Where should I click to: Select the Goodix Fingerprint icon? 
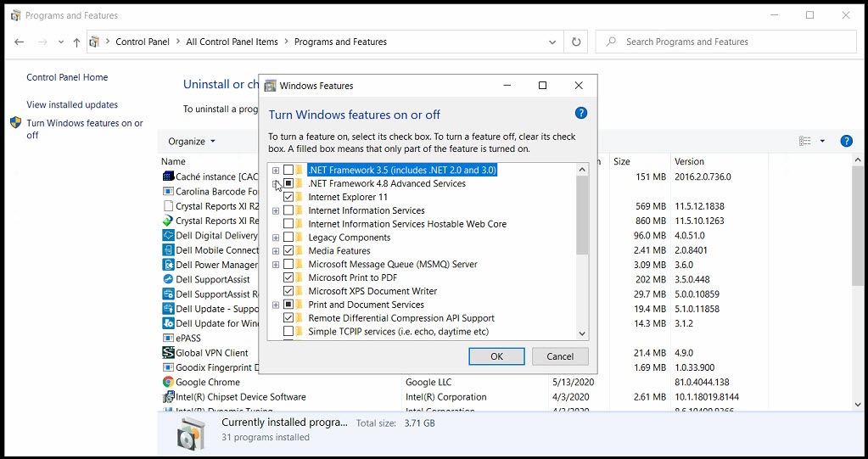pos(168,367)
